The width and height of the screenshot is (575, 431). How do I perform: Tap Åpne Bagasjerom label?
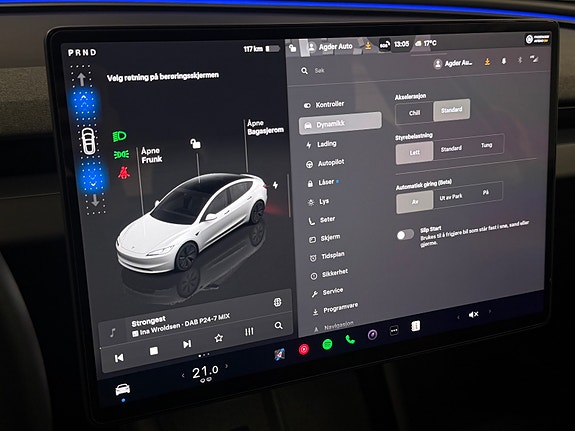[x=265, y=127]
